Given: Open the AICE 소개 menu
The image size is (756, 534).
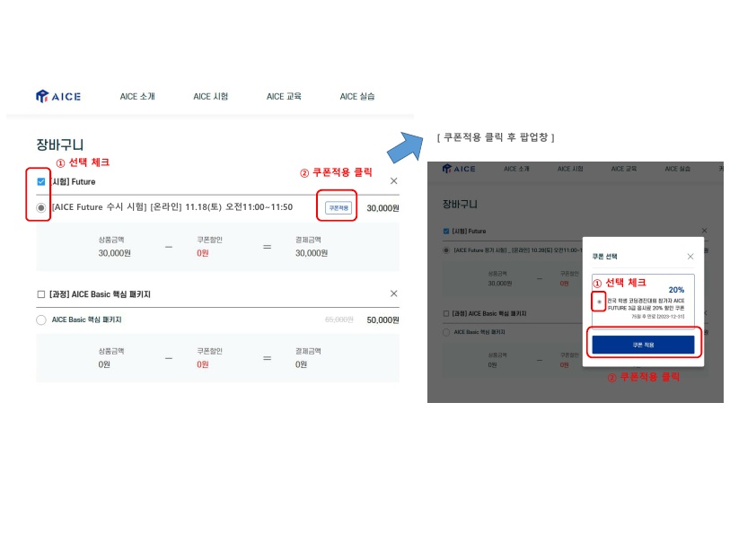Looking at the screenshot, I should click(137, 96).
